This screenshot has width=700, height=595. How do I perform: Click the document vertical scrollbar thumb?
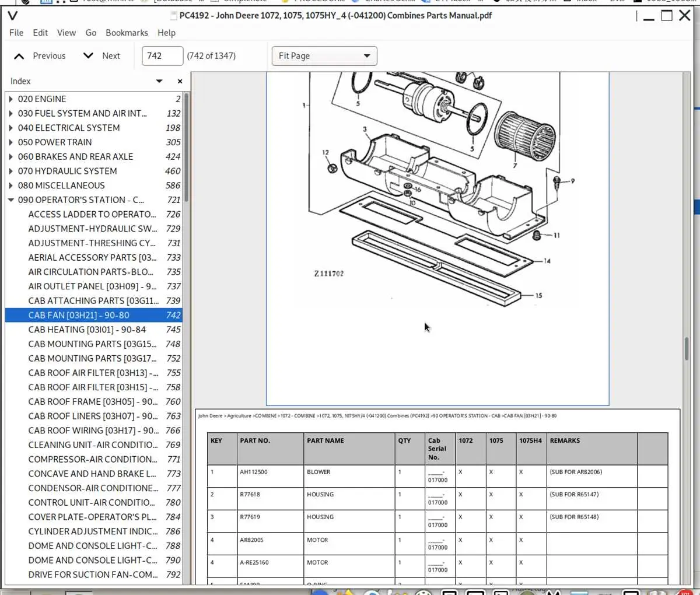click(687, 349)
